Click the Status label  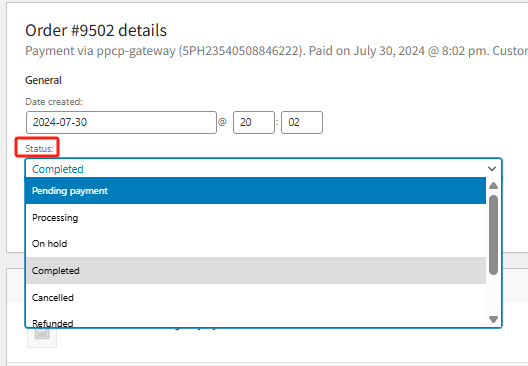click(x=39, y=148)
